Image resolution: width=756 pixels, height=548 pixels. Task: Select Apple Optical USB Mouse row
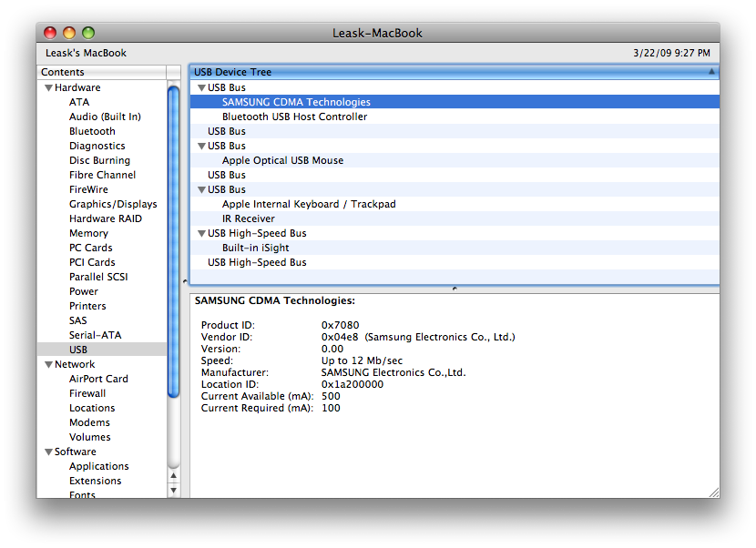click(455, 160)
